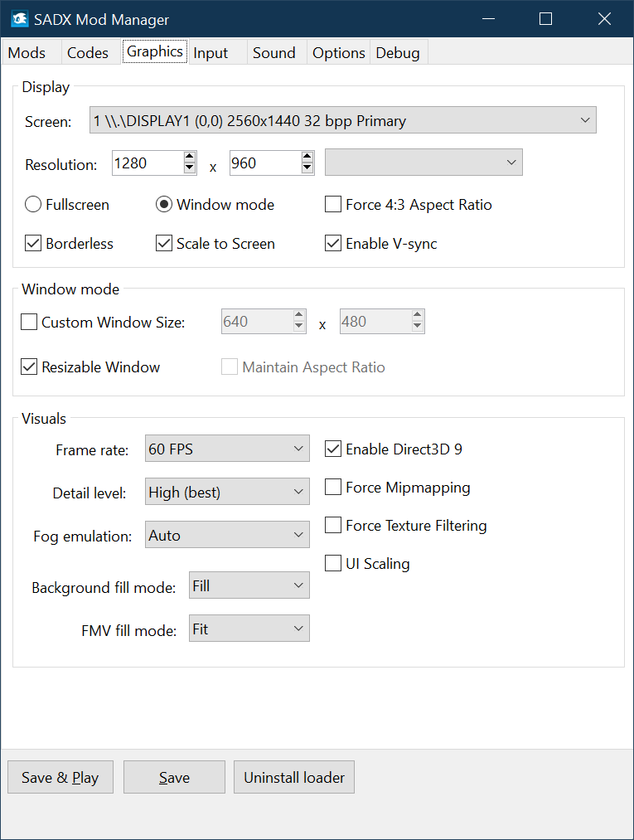The height and width of the screenshot is (840, 634).
Task: Disable Scale to Screen
Action: coord(163,243)
